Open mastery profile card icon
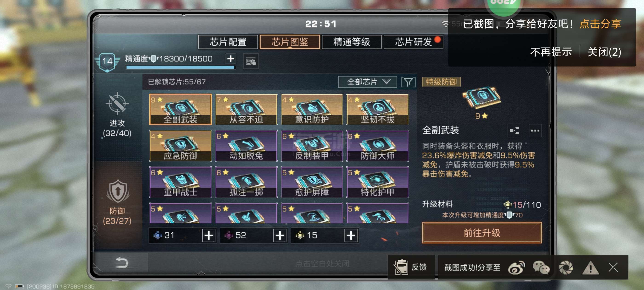Image resolution: width=644 pixels, height=290 pixels. click(251, 61)
